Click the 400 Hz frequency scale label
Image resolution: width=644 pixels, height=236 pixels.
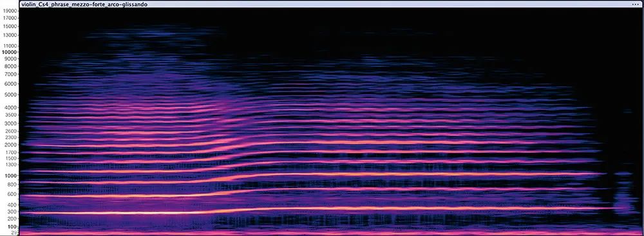(x=12, y=205)
